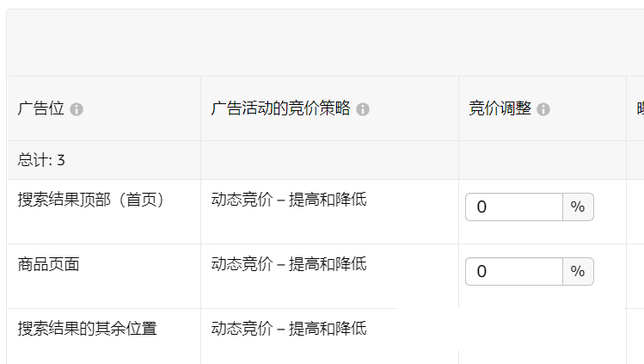The height and width of the screenshot is (364, 644).
Task: Click the 总计: 3 summary cell
Action: point(41,160)
